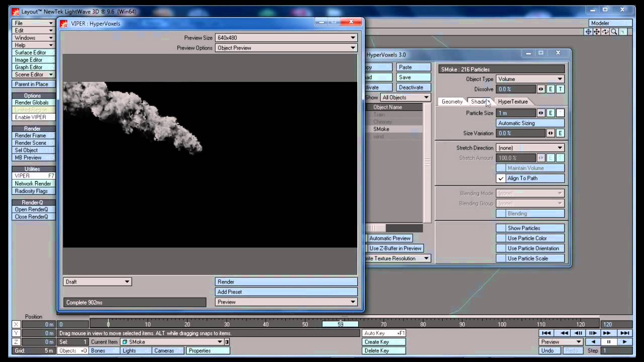This screenshot has height=362, width=644.
Task: Open the Object Type Volume dropdown
Action: [530, 79]
